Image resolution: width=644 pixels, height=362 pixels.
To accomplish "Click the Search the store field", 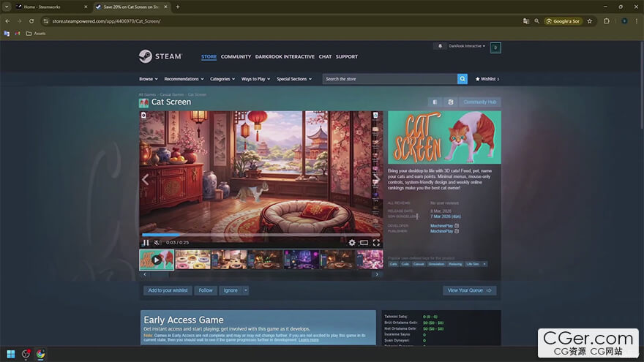I will 390,79.
